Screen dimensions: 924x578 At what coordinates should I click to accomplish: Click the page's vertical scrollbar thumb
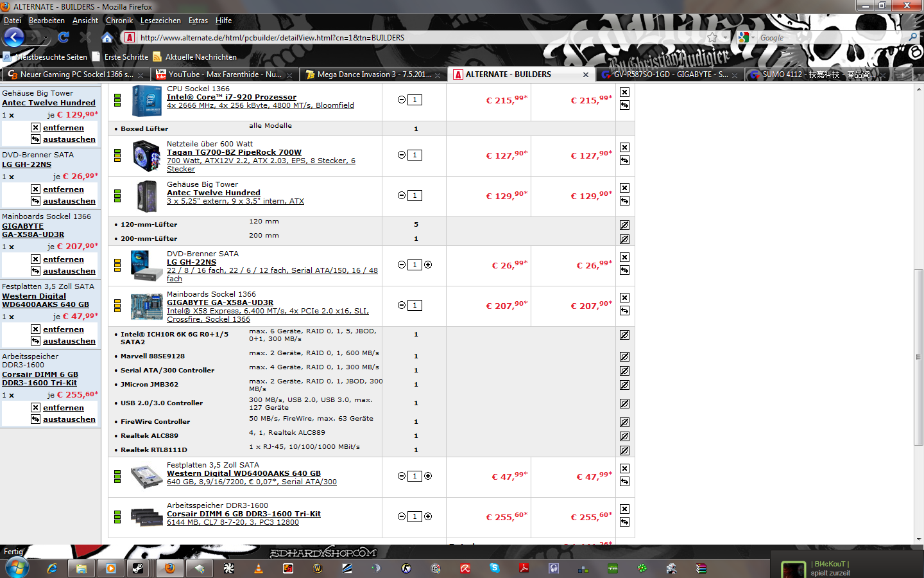pos(919,357)
